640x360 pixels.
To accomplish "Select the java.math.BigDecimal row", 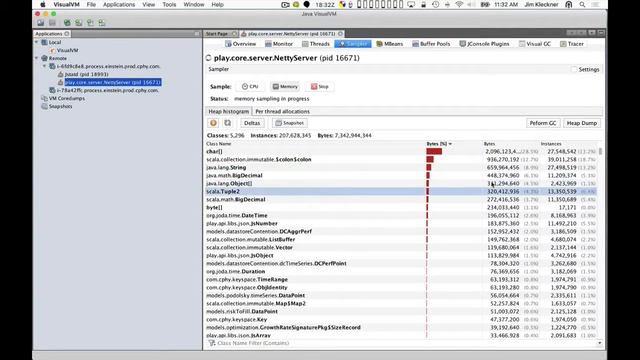I will pos(401,176).
